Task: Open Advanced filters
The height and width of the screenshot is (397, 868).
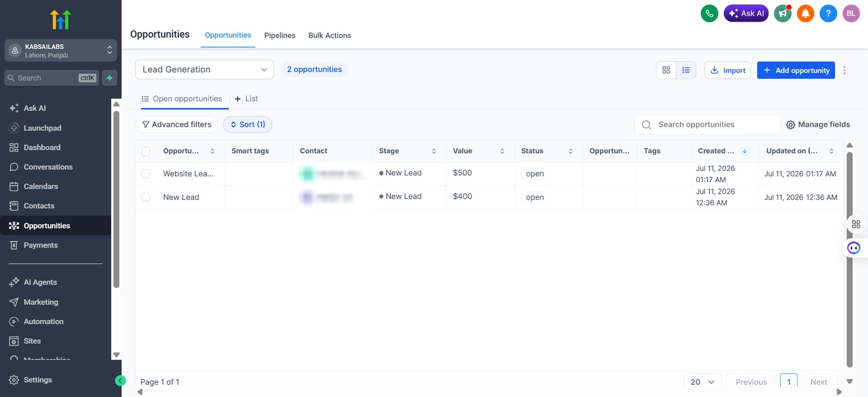Action: (177, 125)
